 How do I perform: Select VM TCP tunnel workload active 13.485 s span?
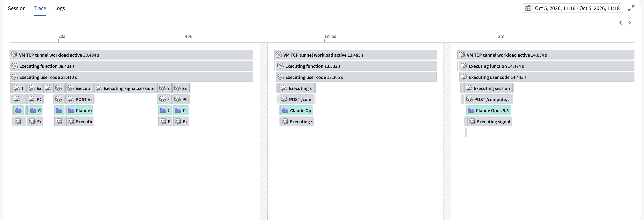click(355, 55)
